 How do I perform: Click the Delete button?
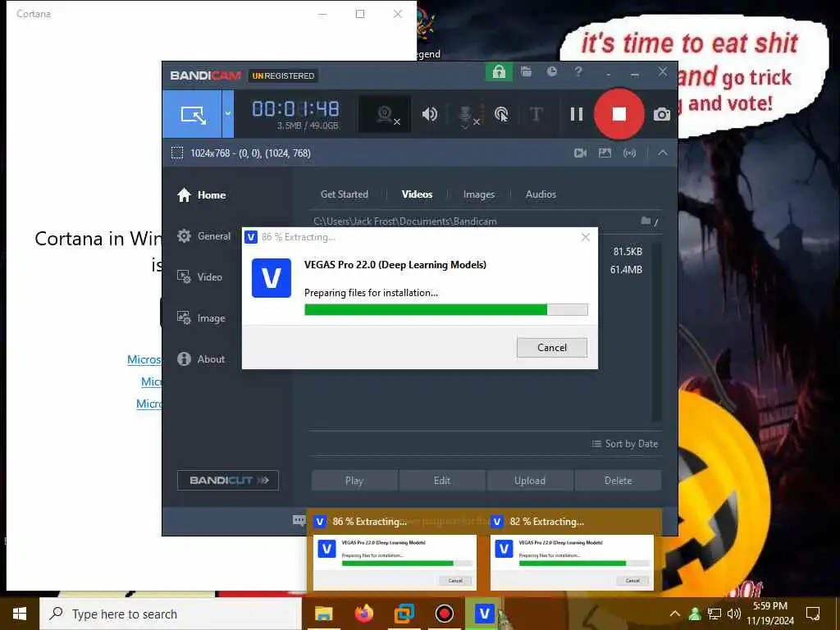pyautogui.click(x=619, y=481)
